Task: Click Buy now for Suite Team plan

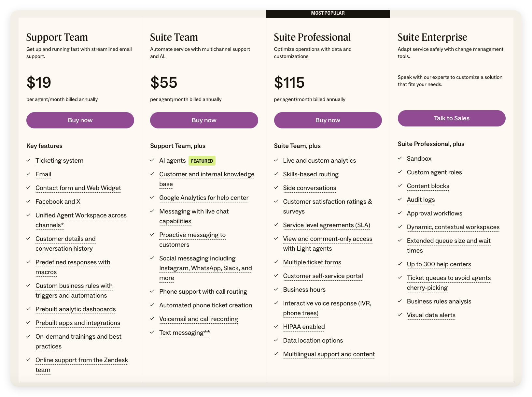Action: (204, 120)
